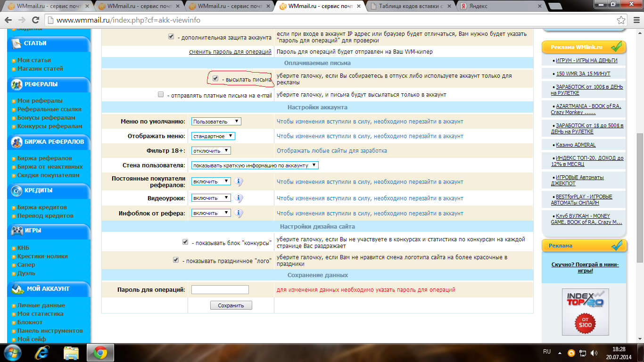Open 150 WMR ЗА 15 МИНУТ ad link
The height and width of the screenshot is (362, 644).
coord(583,74)
